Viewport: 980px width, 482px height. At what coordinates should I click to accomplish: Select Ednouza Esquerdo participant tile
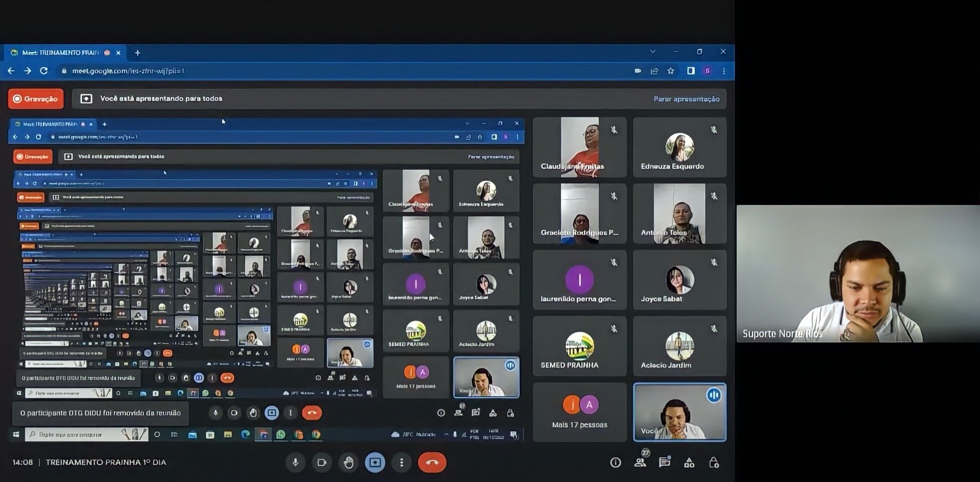[680, 147]
